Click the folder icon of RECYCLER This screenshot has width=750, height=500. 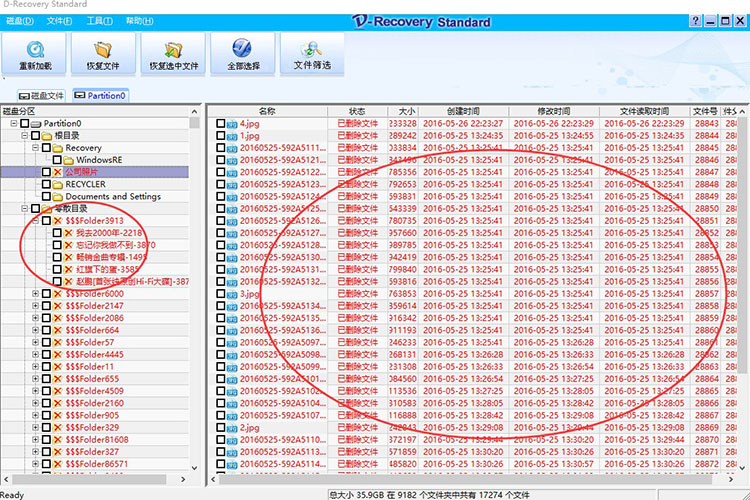coord(58,185)
